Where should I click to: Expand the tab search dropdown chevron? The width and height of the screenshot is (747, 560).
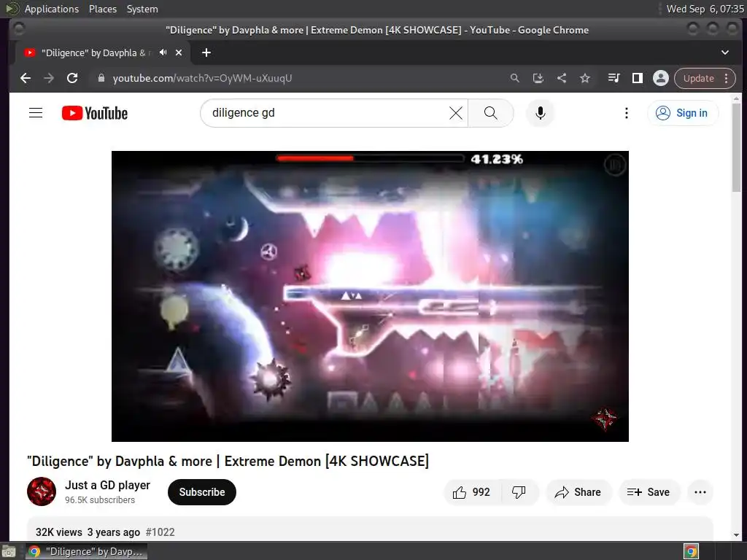coord(725,52)
